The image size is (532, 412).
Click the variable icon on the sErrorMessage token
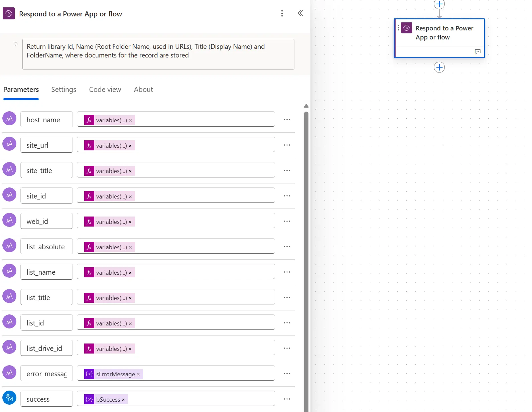click(89, 374)
